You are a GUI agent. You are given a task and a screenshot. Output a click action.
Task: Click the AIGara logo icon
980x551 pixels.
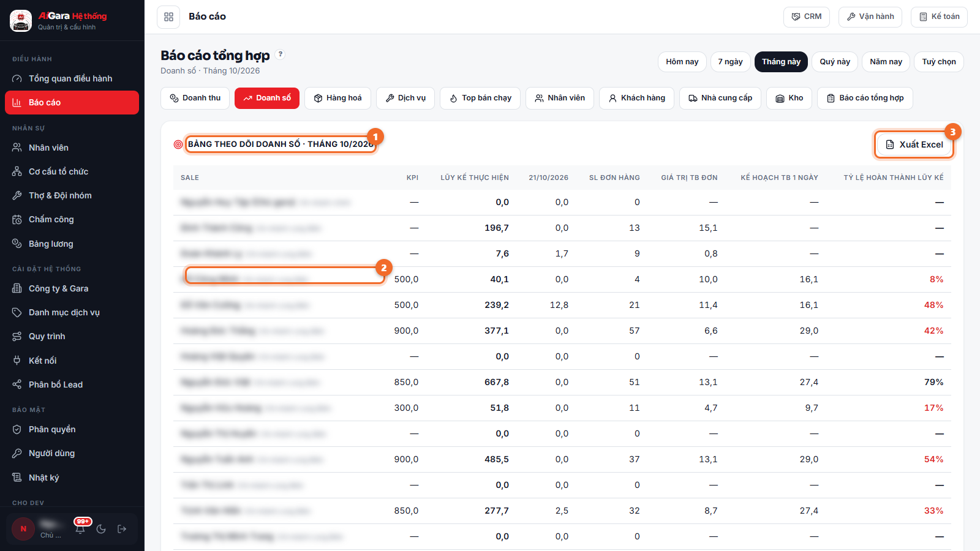click(21, 21)
